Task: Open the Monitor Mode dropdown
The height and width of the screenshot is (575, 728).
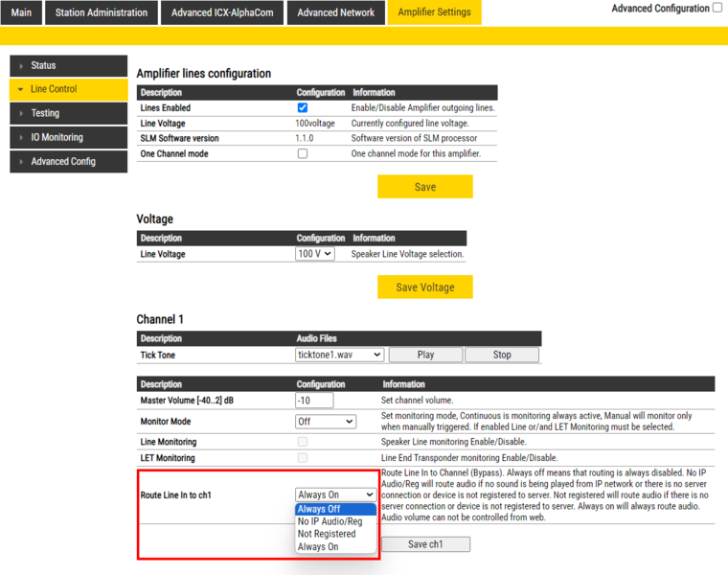Action: 326,422
